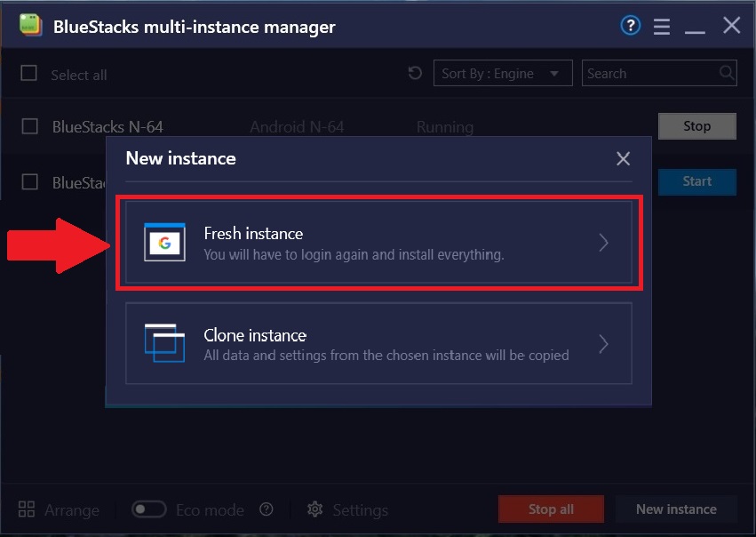Click the Clone instance windows icon
The width and height of the screenshot is (756, 537).
coord(164,343)
